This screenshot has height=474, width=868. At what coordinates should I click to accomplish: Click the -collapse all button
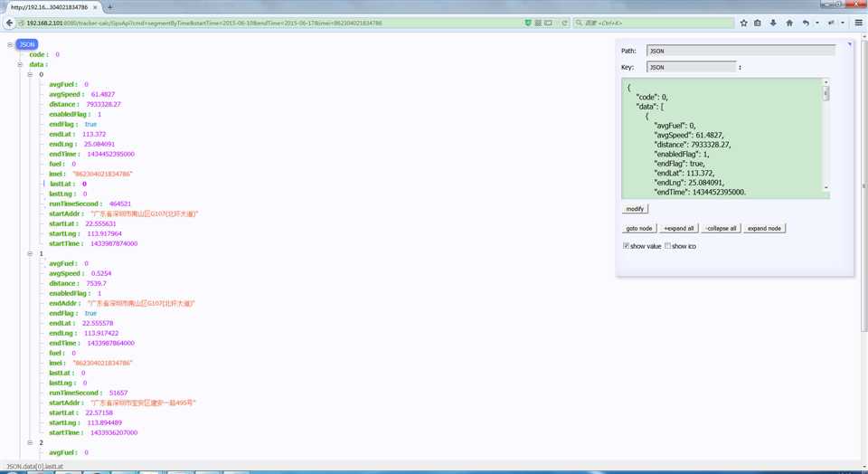coord(722,228)
